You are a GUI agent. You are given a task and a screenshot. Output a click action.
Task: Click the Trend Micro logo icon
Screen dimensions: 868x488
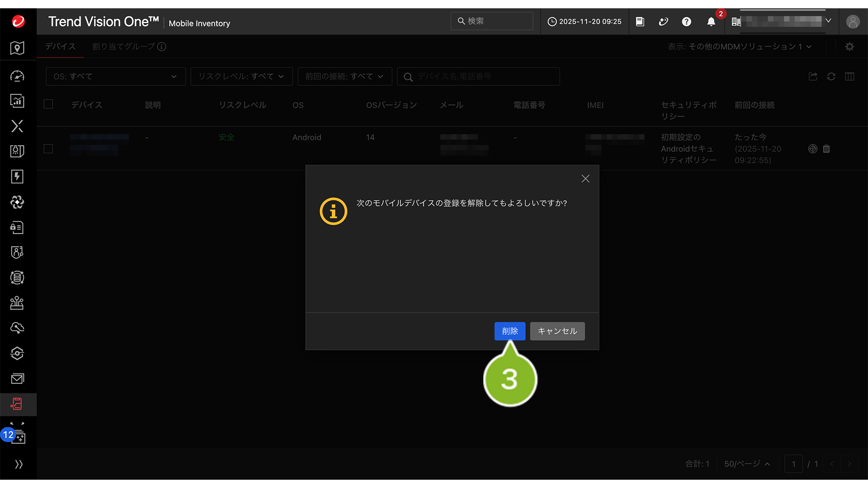(18, 21)
